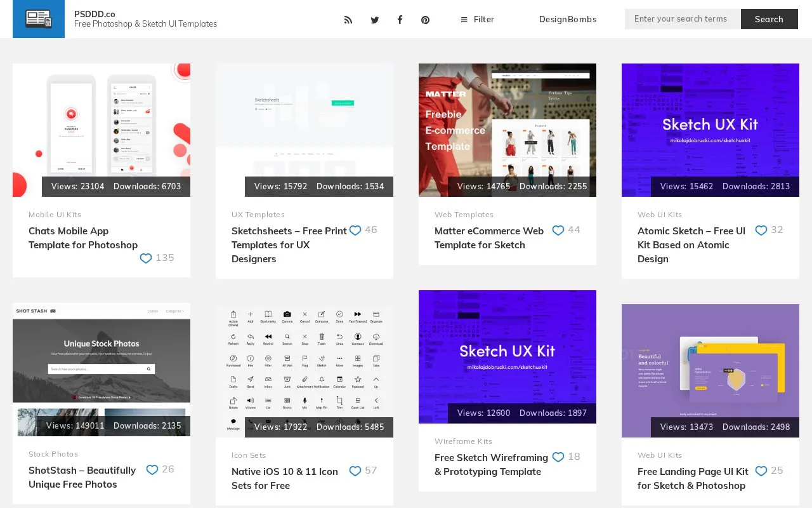
Task: Like the Sketchsheets heart icon
Action: click(355, 231)
